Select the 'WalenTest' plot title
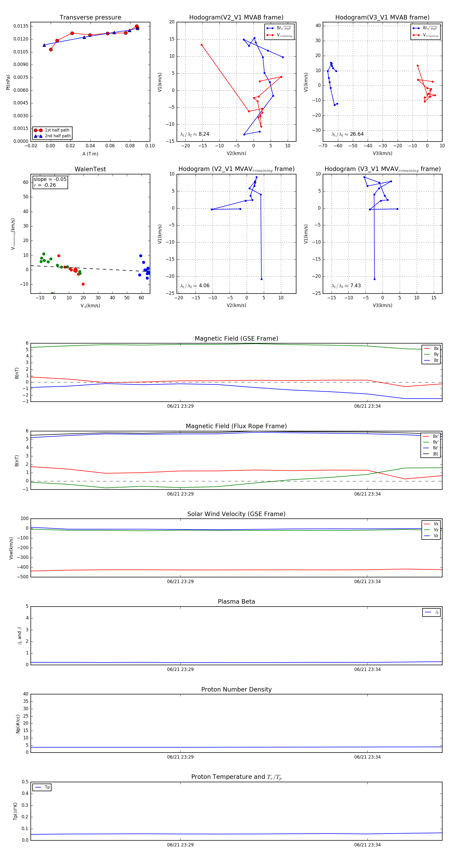Screen dimensions: 473x868 90,169
